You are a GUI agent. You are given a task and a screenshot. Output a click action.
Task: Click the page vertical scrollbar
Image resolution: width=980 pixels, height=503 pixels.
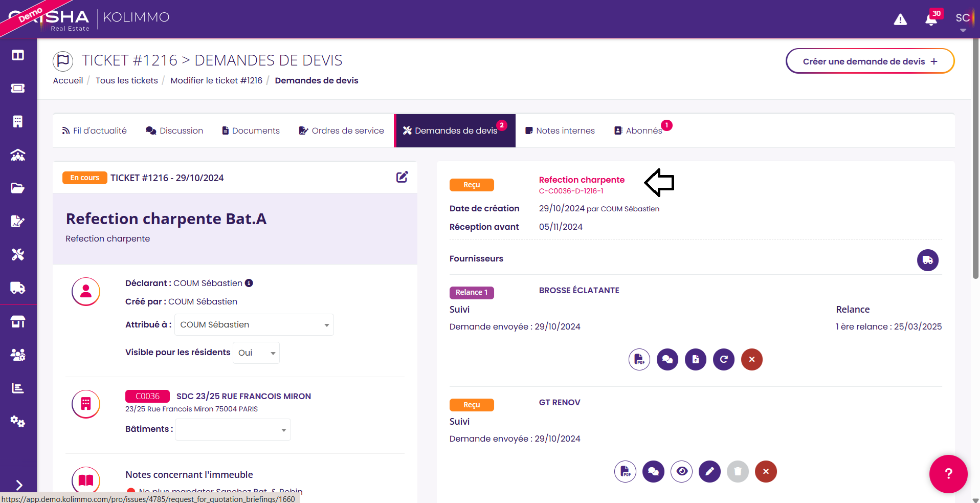point(975,159)
